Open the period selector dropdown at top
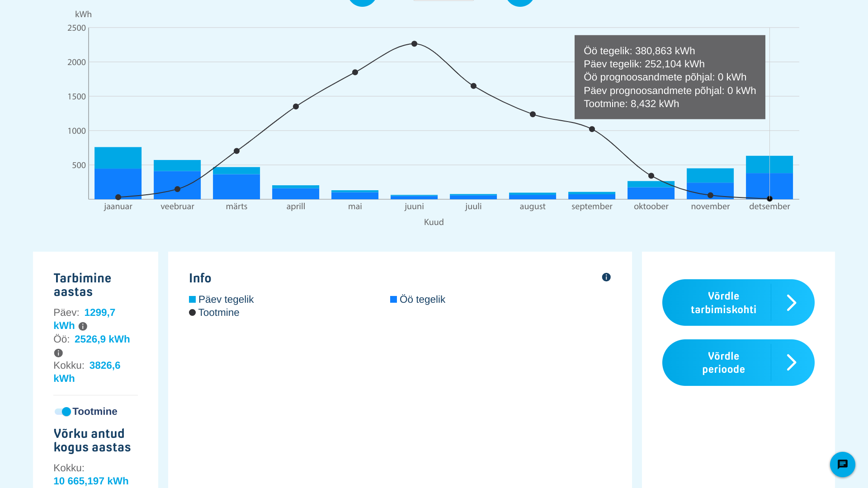868x488 pixels. pyautogui.click(x=443, y=0)
